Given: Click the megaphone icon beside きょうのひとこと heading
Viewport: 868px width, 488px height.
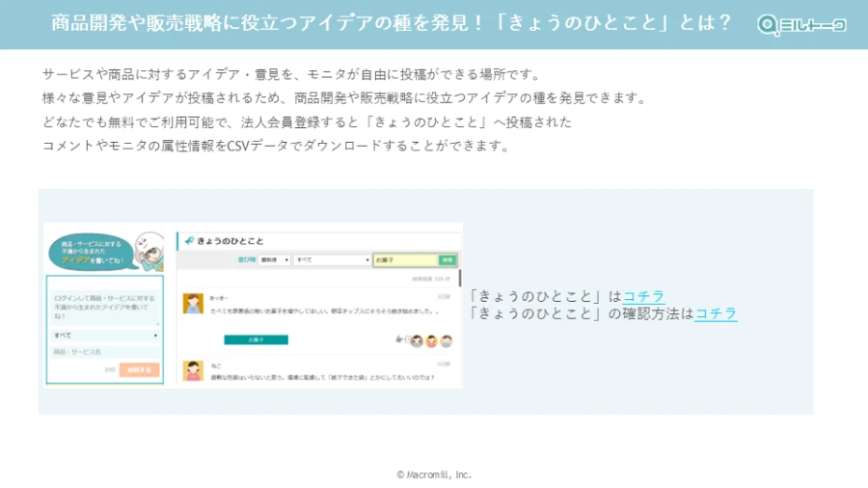Looking at the screenshot, I should 189,240.
